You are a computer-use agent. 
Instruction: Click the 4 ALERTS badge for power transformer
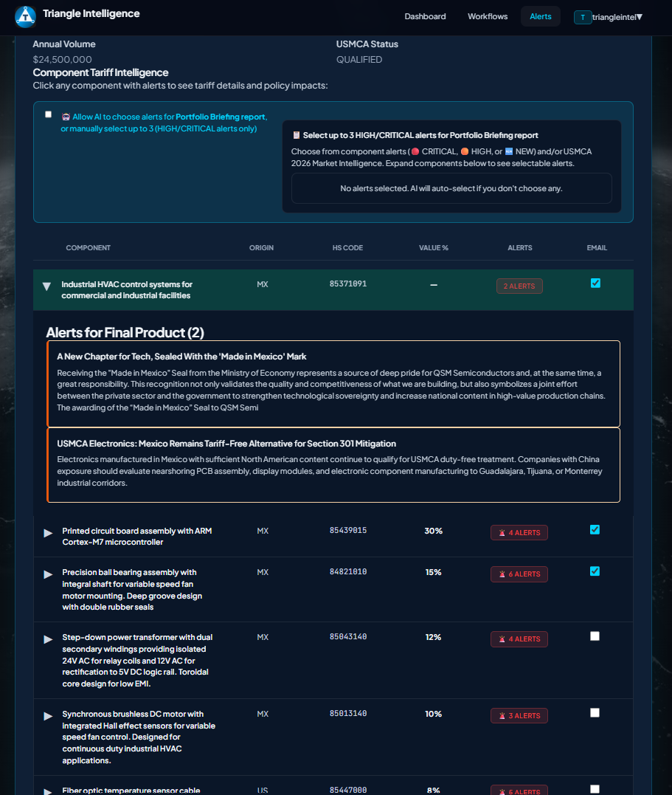coord(519,639)
